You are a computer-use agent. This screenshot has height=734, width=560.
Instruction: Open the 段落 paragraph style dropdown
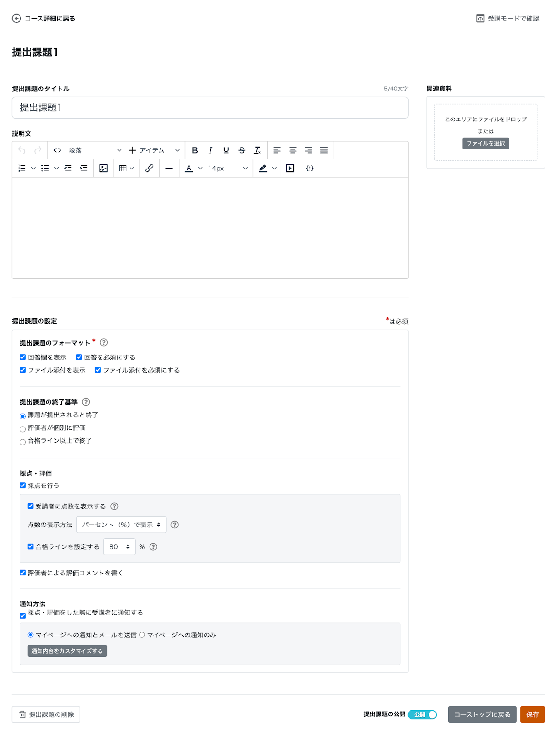pyautogui.click(x=95, y=150)
